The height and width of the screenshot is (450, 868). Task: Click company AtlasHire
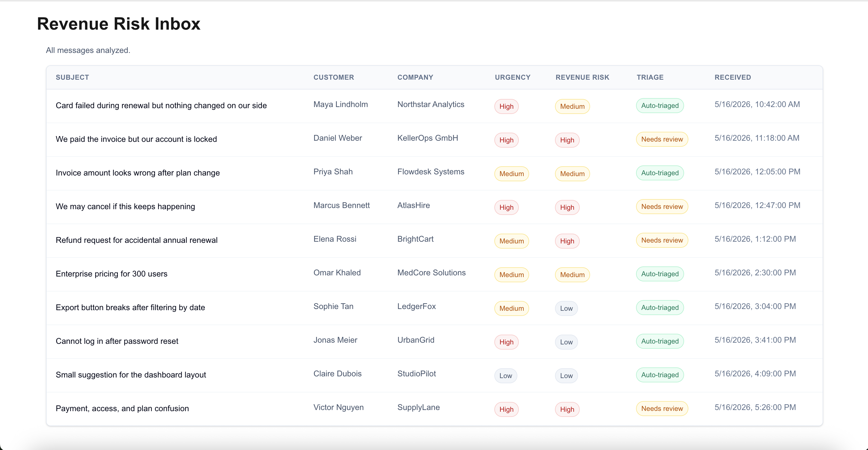point(413,205)
